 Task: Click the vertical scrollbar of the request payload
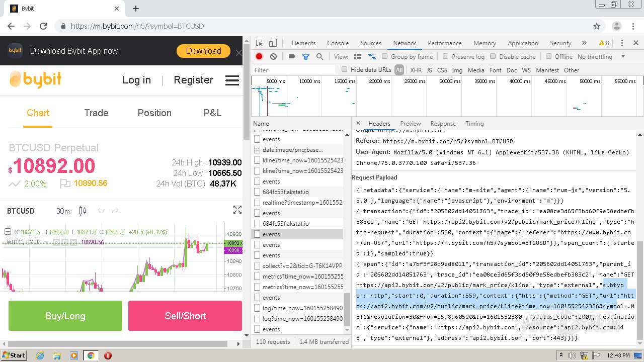coord(640,291)
